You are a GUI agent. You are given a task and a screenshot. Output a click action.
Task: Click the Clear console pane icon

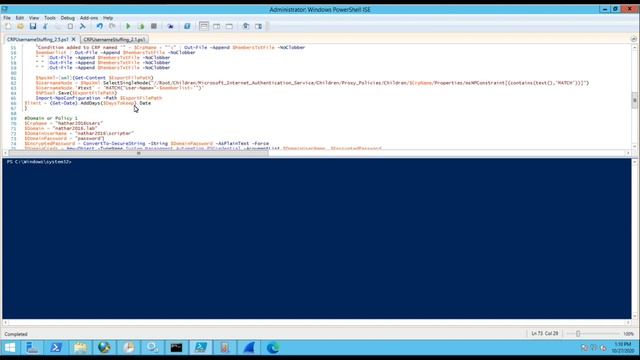(x=83, y=26)
